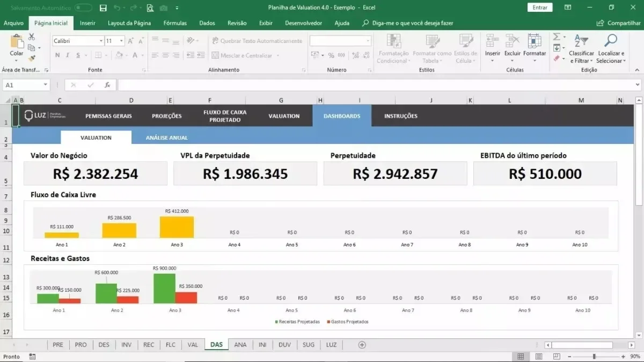Toggle the AutoSave switch
This screenshot has width=644, height=362.
coord(83,8)
